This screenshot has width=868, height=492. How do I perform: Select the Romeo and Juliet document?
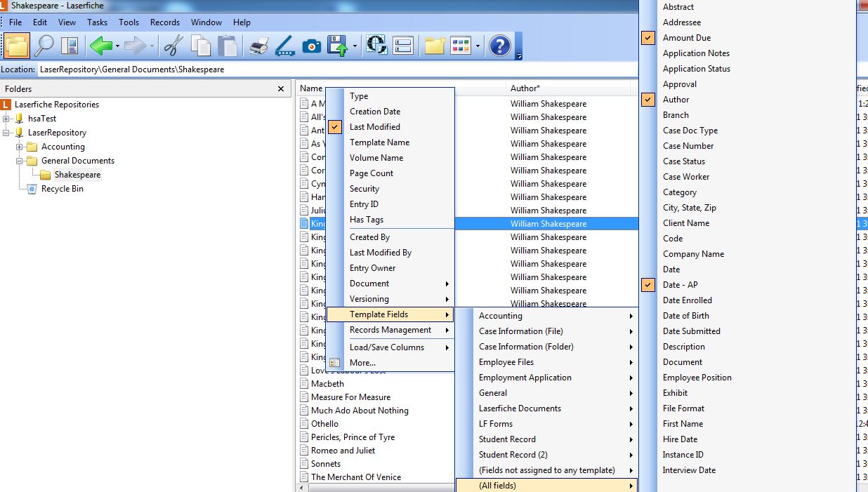(x=343, y=451)
